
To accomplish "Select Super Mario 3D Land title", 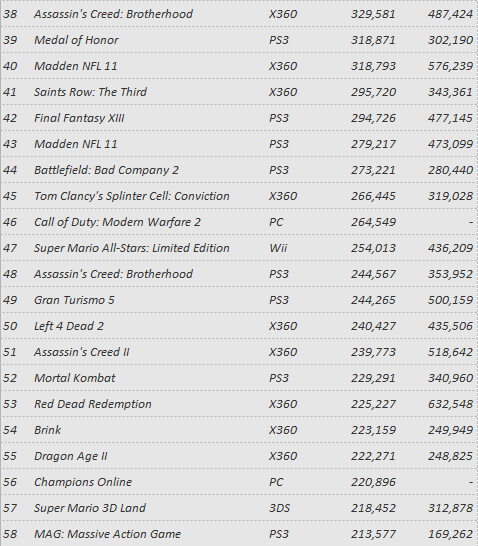I will pos(89,508).
